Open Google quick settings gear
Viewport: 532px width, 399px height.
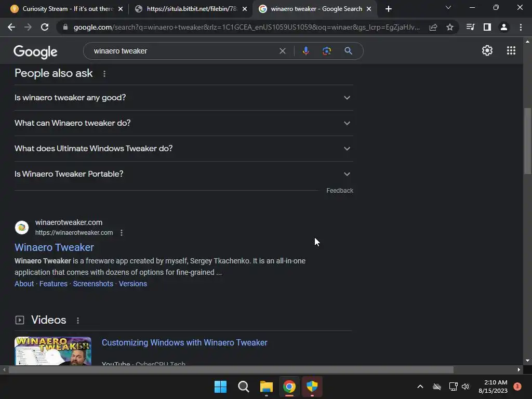click(x=487, y=50)
